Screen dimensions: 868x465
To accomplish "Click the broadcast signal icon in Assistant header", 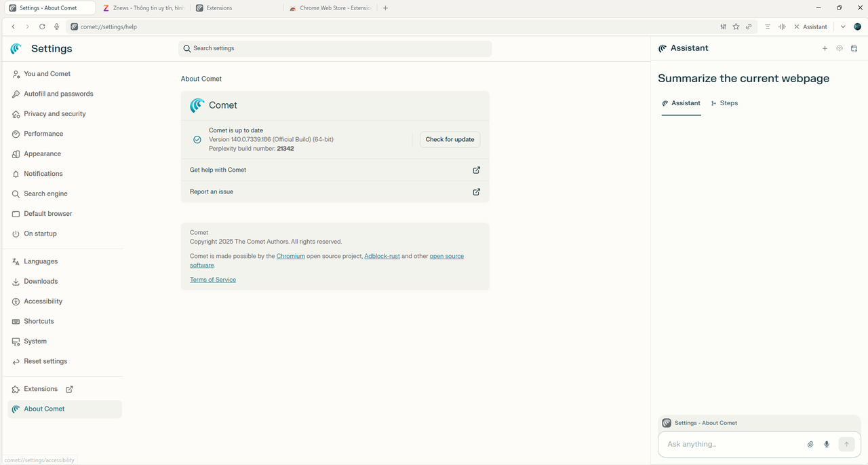I will click(840, 48).
